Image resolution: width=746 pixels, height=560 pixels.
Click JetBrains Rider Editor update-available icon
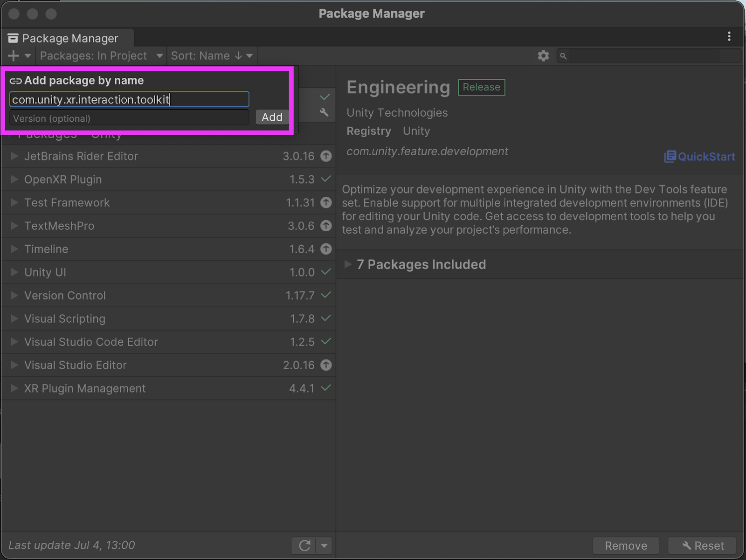tap(326, 156)
